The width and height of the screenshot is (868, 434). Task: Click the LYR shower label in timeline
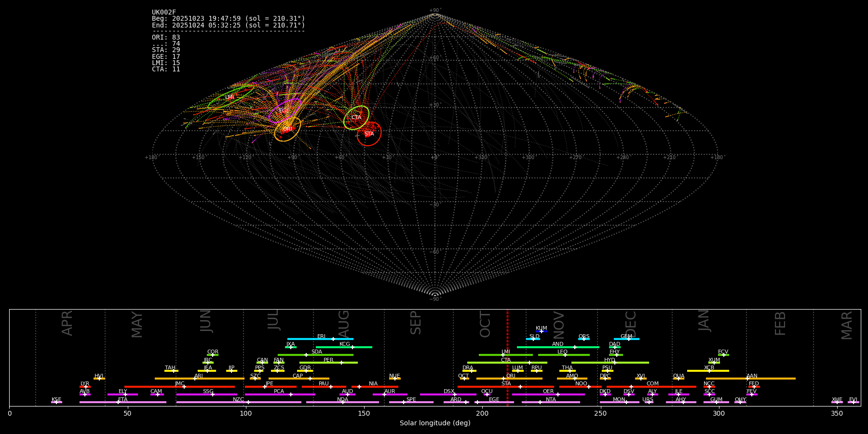click(85, 384)
